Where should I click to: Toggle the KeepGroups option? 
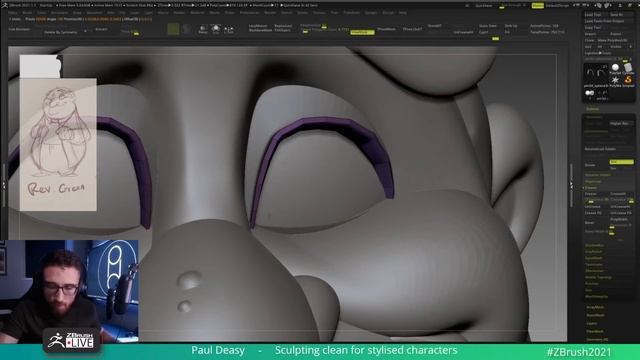pyautogui.click(x=362, y=32)
